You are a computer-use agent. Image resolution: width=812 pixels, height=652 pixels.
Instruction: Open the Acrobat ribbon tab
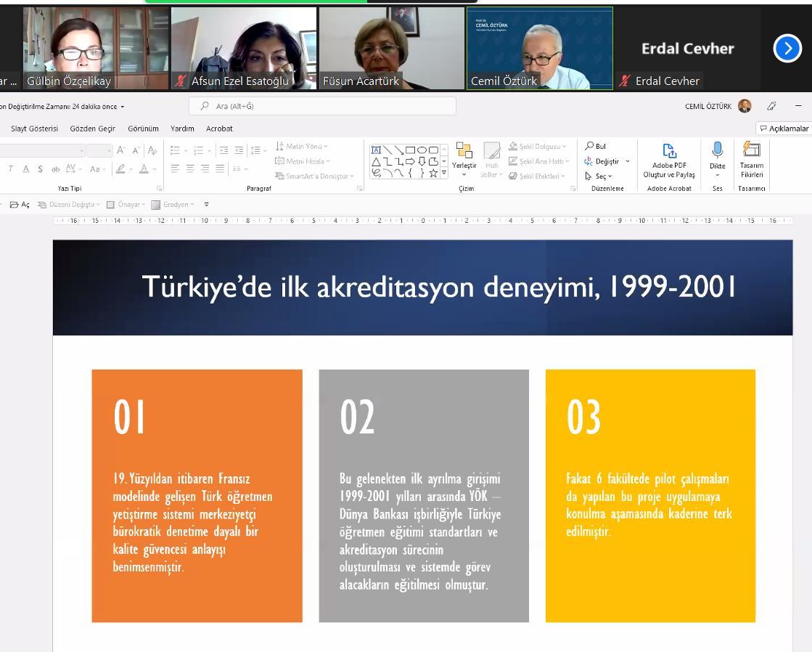[219, 129]
